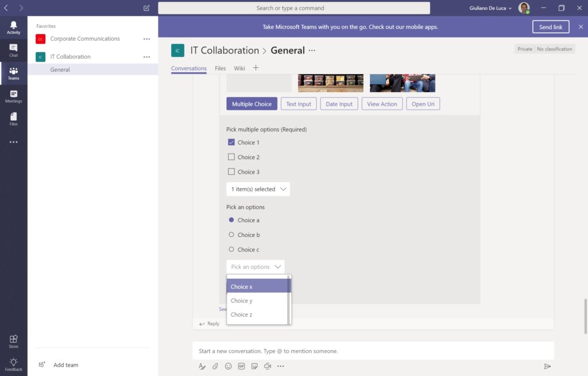
Task: Uncheck the Choice 1 checkbox
Action: tap(231, 142)
